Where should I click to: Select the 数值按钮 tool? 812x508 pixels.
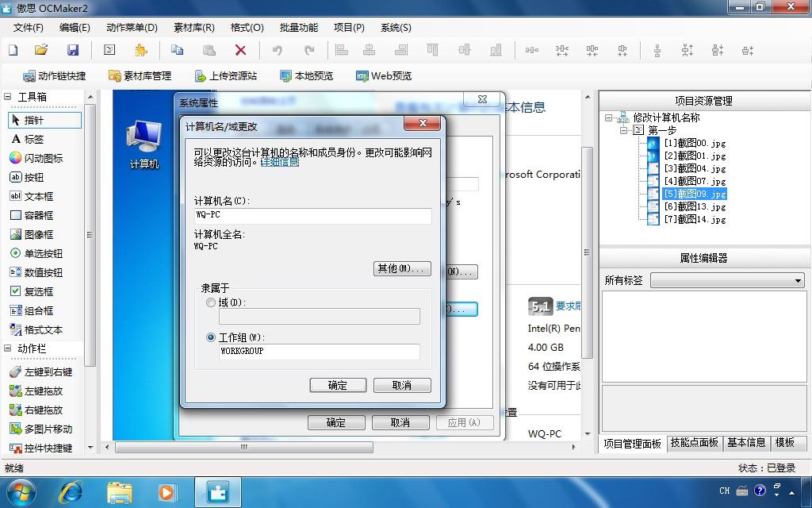[36, 273]
